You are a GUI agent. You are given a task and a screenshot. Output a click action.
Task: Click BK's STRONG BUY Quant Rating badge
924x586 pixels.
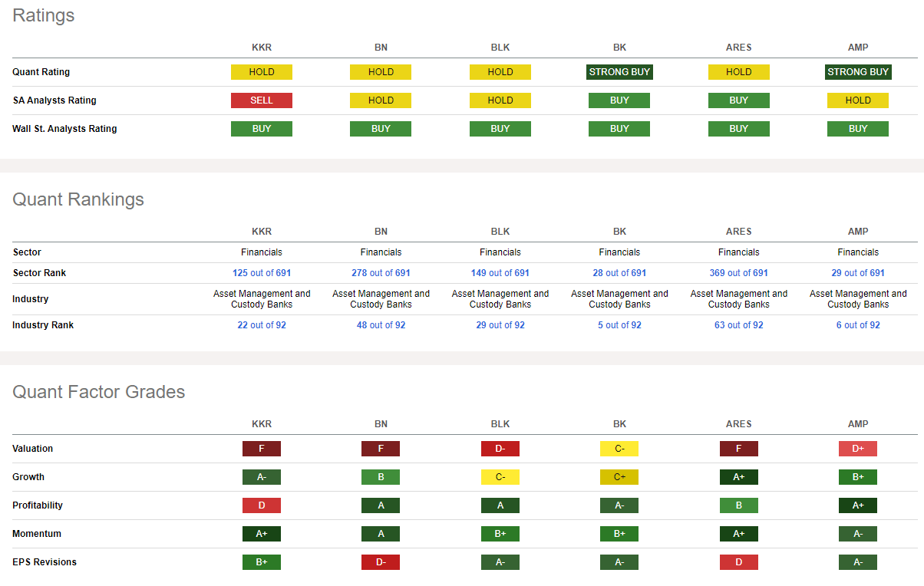(x=619, y=72)
